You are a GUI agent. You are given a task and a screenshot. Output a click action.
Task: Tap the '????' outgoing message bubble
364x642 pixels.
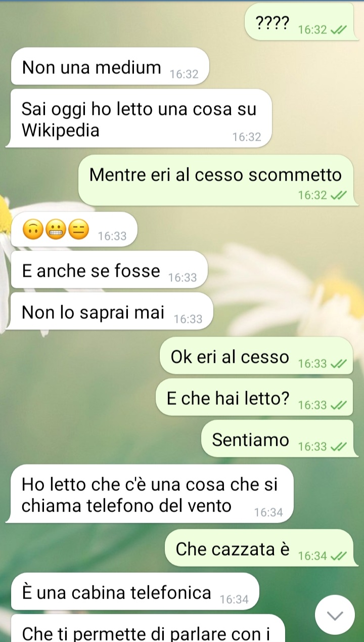coord(299,21)
